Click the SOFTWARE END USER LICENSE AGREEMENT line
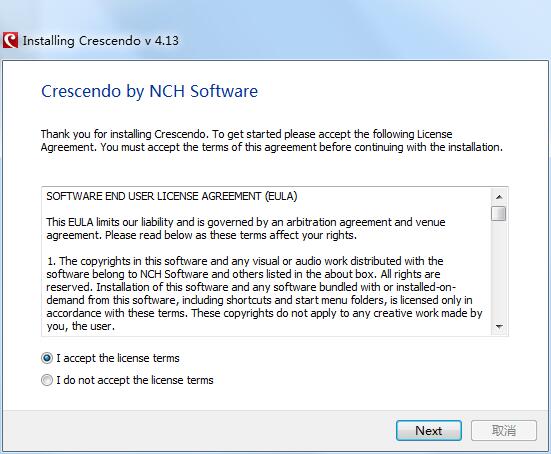 172,196
